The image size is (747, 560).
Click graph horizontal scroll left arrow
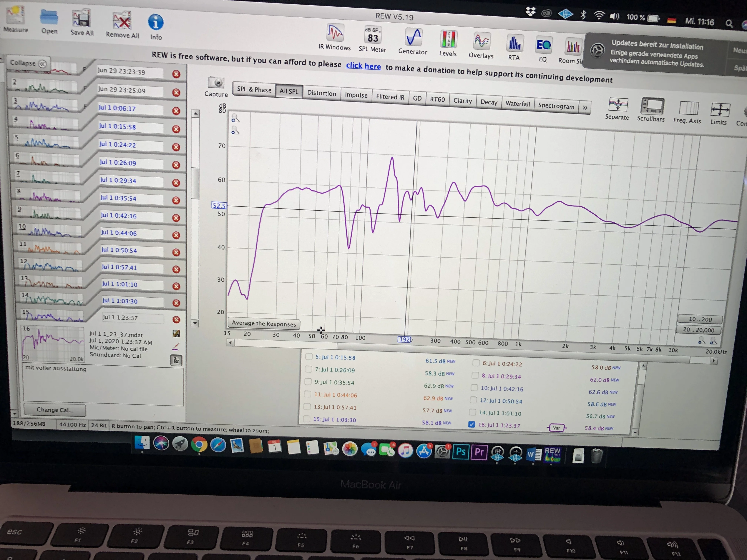click(x=230, y=343)
